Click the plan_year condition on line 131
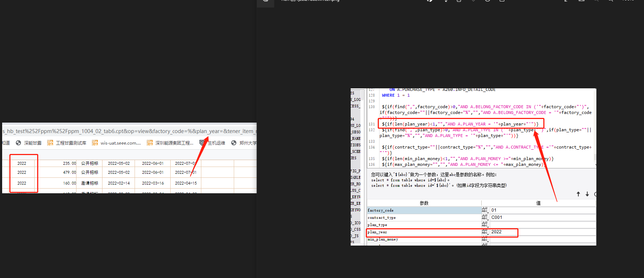This screenshot has height=278, width=644. [460, 124]
